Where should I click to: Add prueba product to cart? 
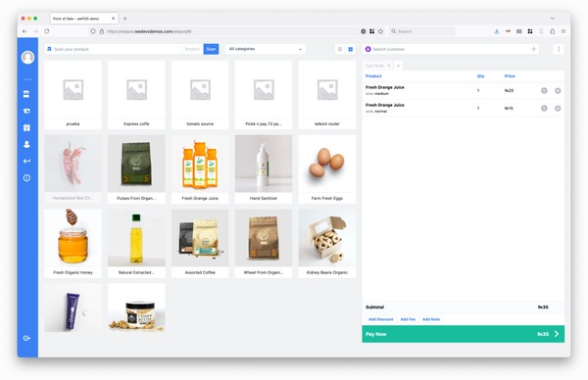(x=73, y=95)
